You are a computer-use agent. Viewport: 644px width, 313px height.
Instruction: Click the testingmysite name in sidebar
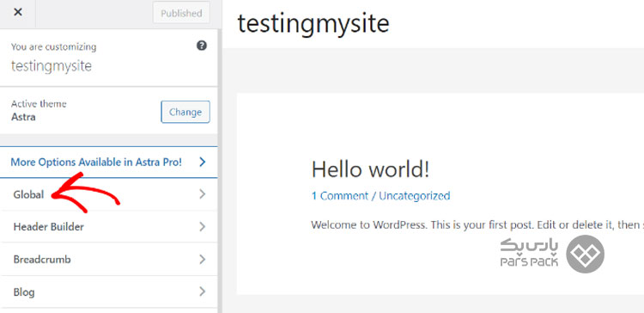coord(52,66)
